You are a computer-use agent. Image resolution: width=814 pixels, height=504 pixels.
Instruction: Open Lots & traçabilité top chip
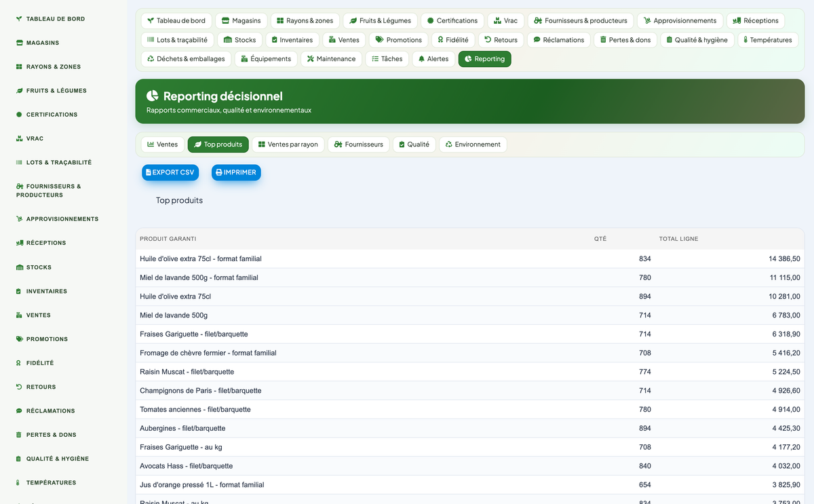pos(178,40)
